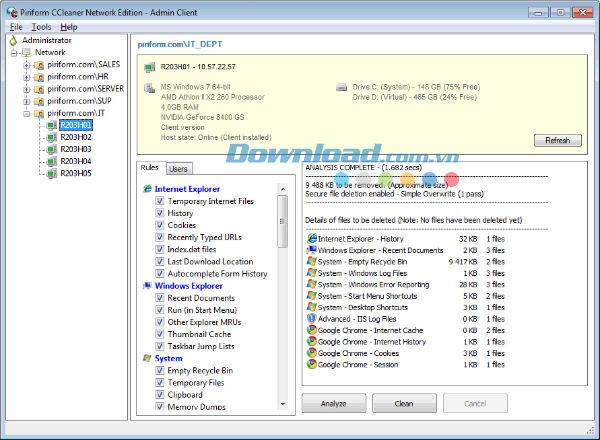Expand the piriform.com\HR node
This screenshot has height=440, width=600.
pyautogui.click(x=26, y=78)
